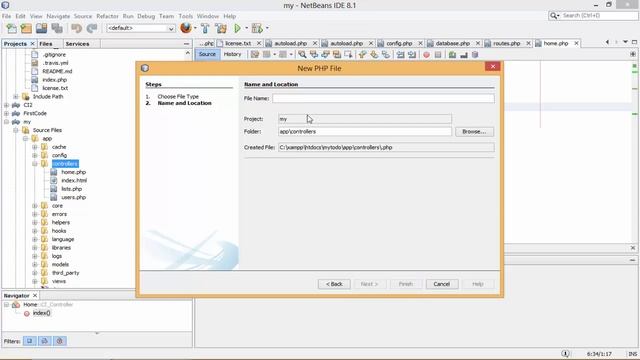The image size is (640, 360).
Task: Collapse the 'my' project node
Action: (x=7, y=122)
